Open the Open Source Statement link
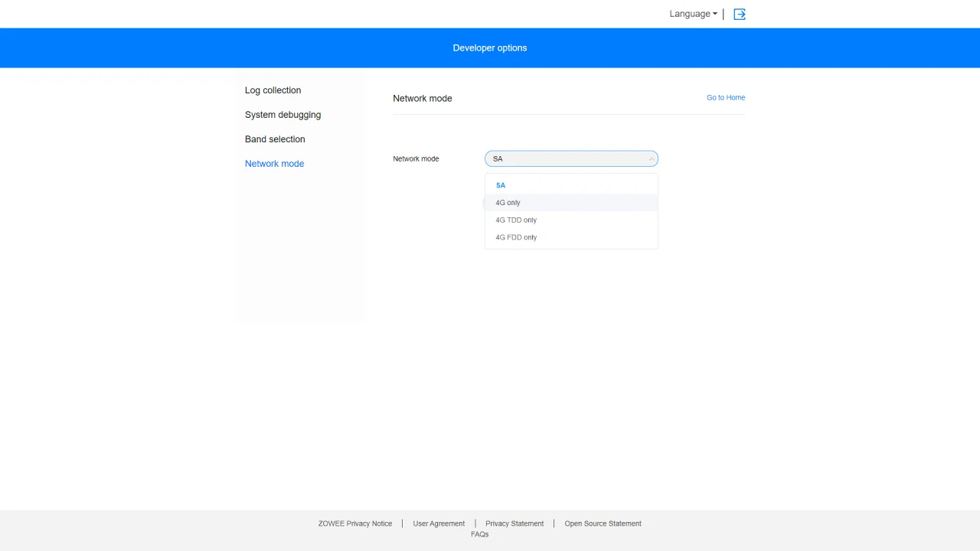 603,523
